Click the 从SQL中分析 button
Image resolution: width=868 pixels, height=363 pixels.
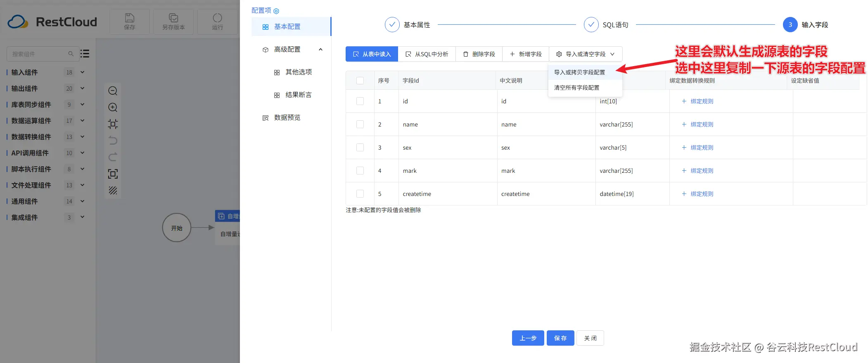[x=427, y=54]
